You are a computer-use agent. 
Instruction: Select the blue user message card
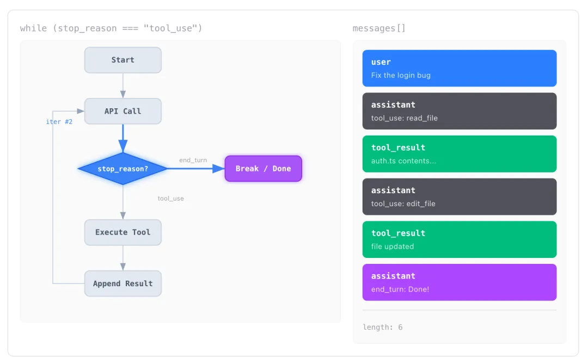459,69
